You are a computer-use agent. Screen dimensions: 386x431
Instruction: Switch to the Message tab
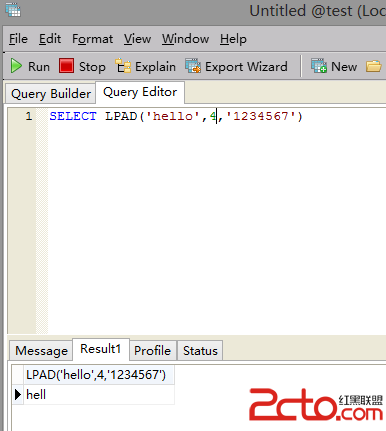tap(41, 351)
